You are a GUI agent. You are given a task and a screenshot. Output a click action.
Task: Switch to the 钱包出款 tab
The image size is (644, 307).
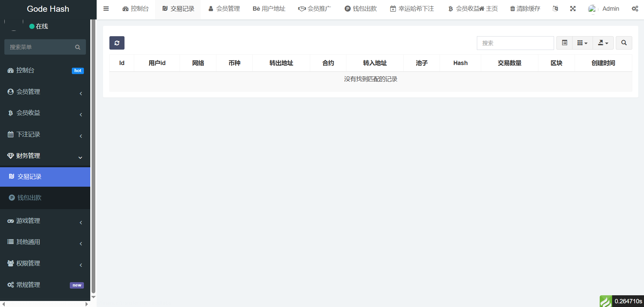pyautogui.click(x=361, y=9)
